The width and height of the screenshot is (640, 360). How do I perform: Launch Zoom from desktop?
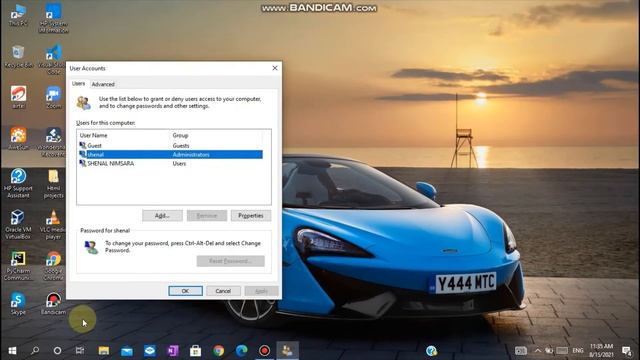[x=53, y=97]
